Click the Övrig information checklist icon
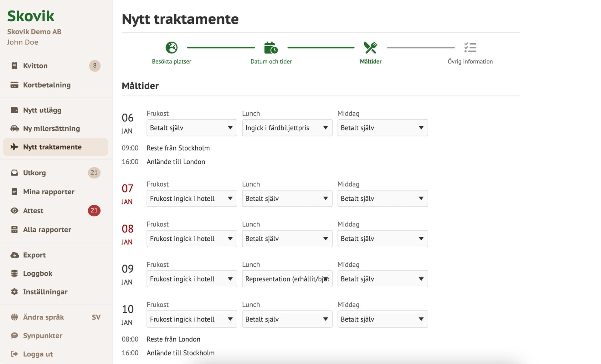The height and width of the screenshot is (364, 601). (x=470, y=48)
